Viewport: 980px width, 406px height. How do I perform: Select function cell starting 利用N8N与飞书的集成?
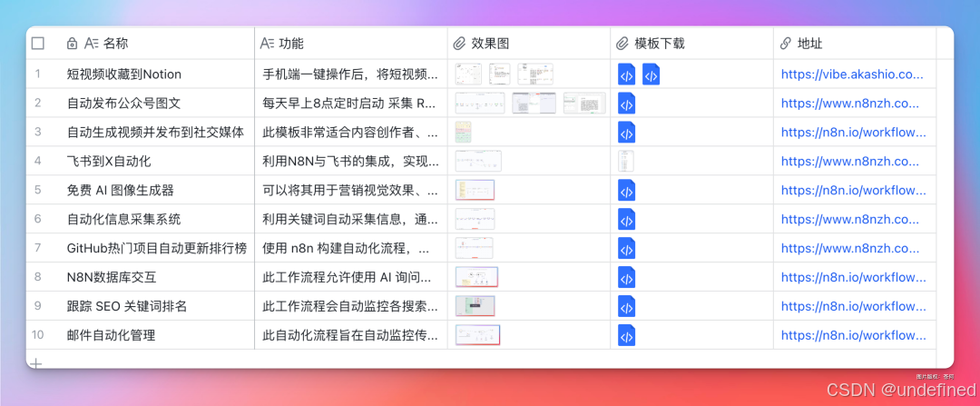pos(351,161)
